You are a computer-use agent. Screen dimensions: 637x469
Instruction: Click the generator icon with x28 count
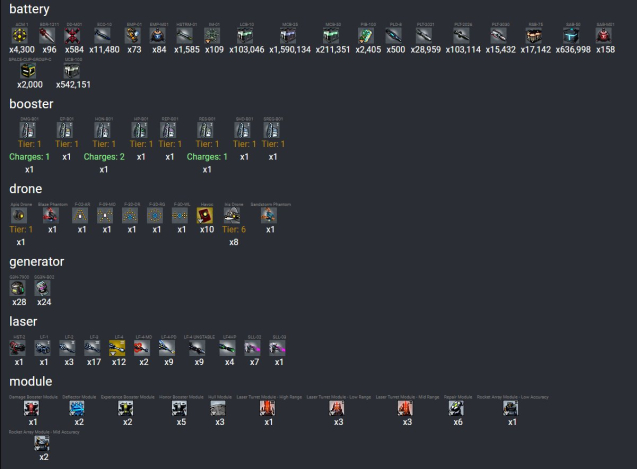tap(19, 287)
